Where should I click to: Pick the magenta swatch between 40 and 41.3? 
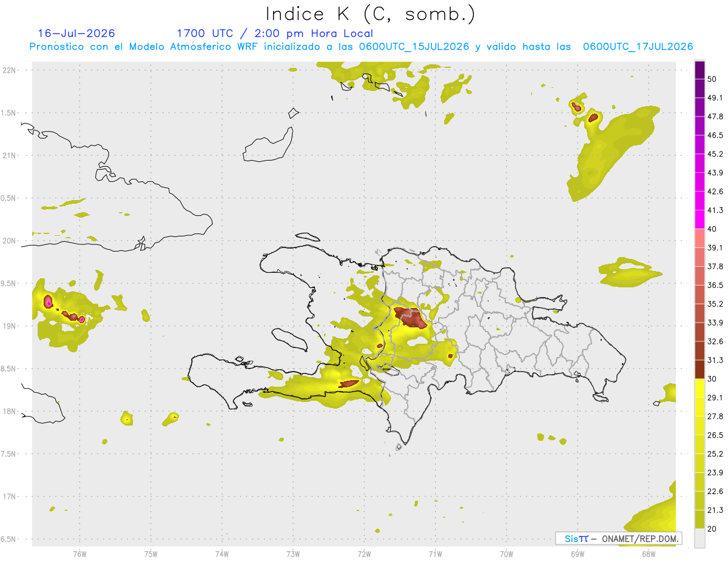tap(699, 220)
